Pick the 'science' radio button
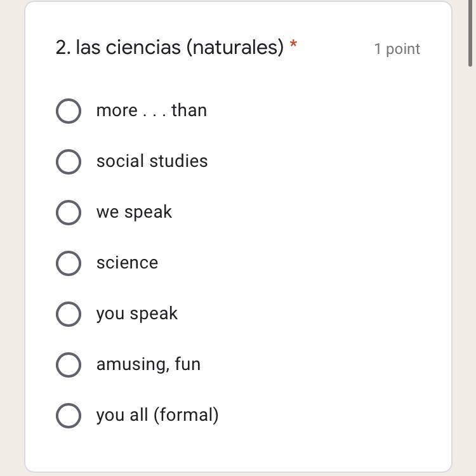Image resolution: width=476 pixels, height=476 pixels. tap(69, 263)
